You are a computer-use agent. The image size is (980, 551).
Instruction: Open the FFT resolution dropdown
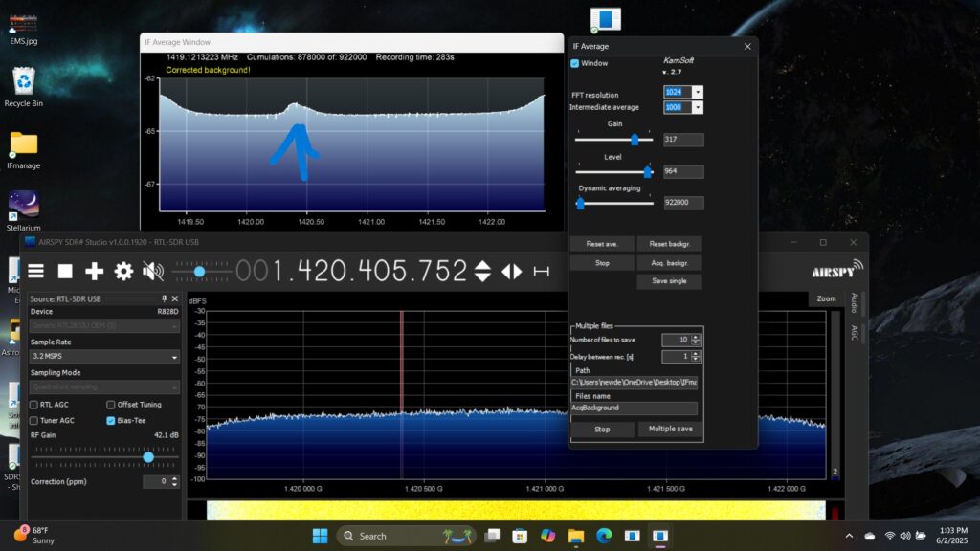point(698,93)
